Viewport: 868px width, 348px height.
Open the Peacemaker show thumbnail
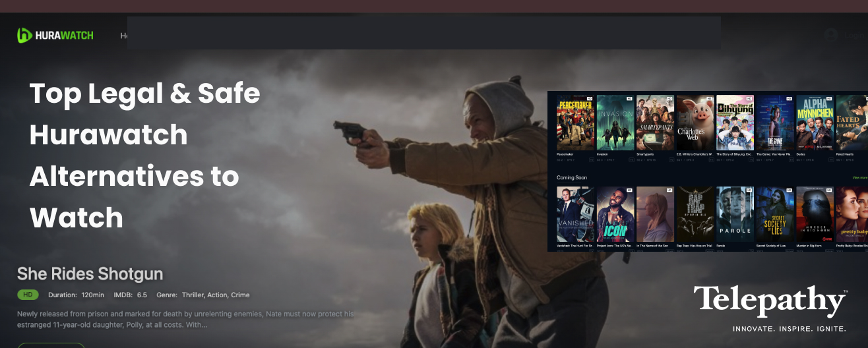tap(576, 123)
